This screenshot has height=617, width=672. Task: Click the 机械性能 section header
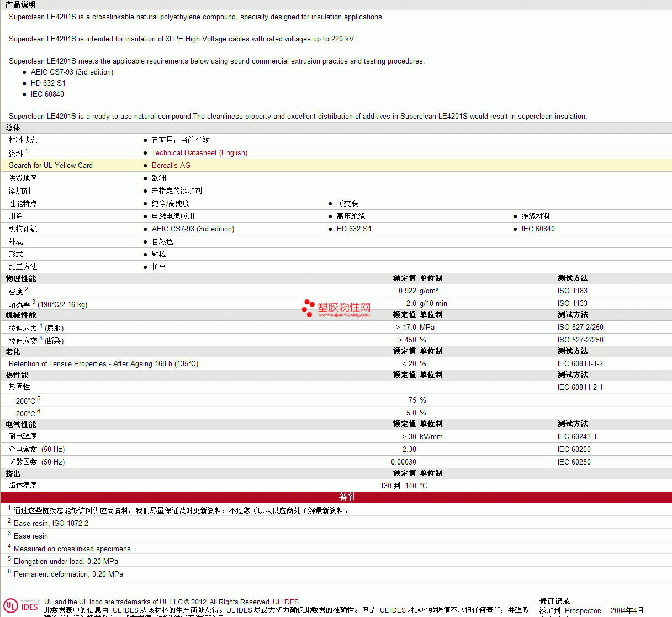tap(21, 315)
